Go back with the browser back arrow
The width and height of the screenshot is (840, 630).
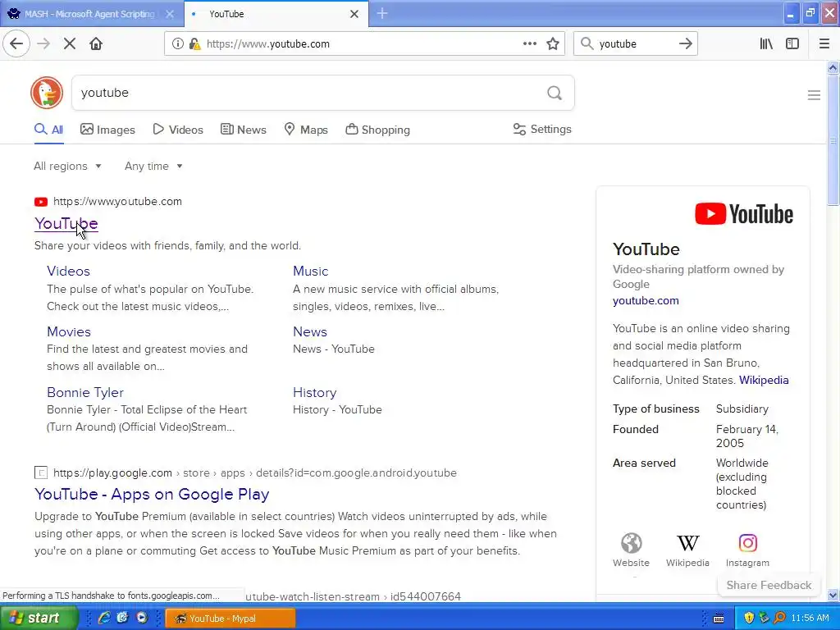point(16,43)
